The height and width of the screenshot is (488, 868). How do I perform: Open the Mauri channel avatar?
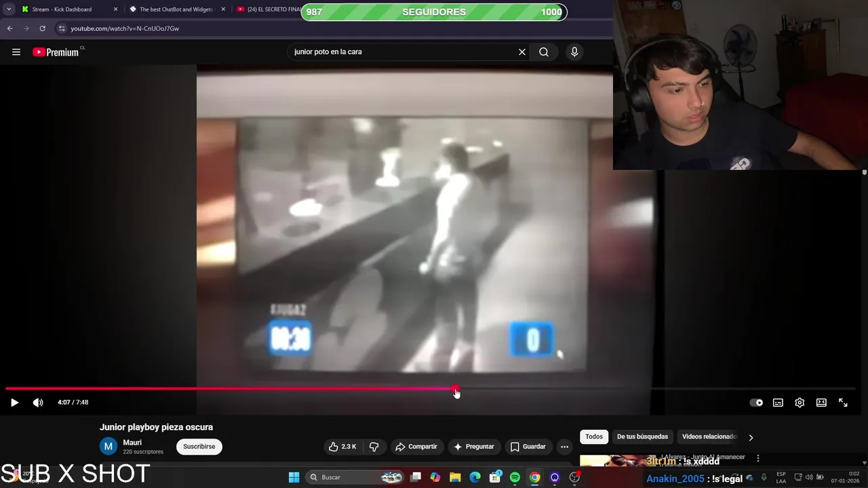pyautogui.click(x=108, y=447)
